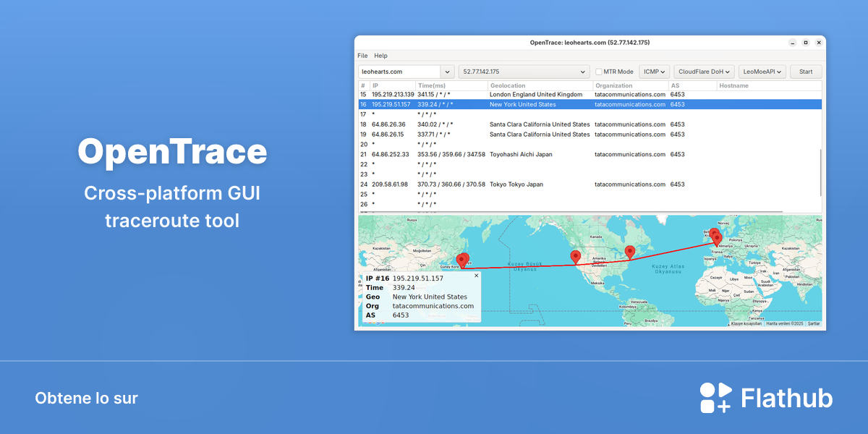Image resolution: width=868 pixels, height=434 pixels.
Task: Select hop 21 row 64.86.252.33
Action: 590,154
